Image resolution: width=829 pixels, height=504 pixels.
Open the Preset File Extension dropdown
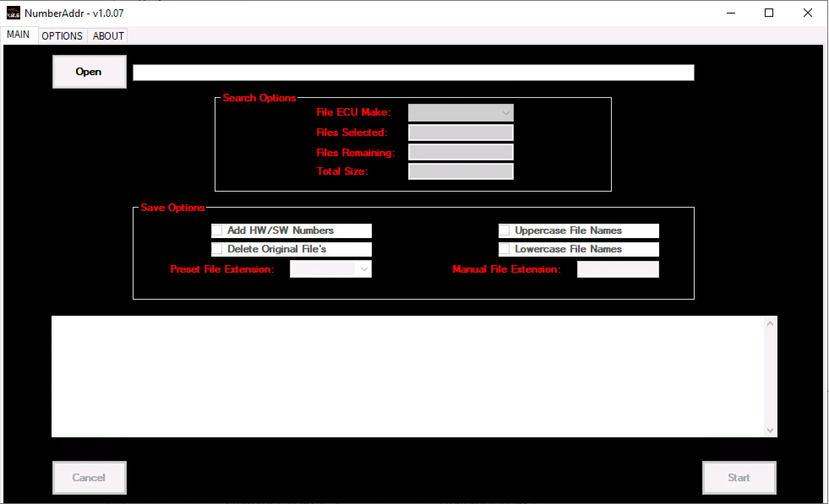tap(330, 269)
